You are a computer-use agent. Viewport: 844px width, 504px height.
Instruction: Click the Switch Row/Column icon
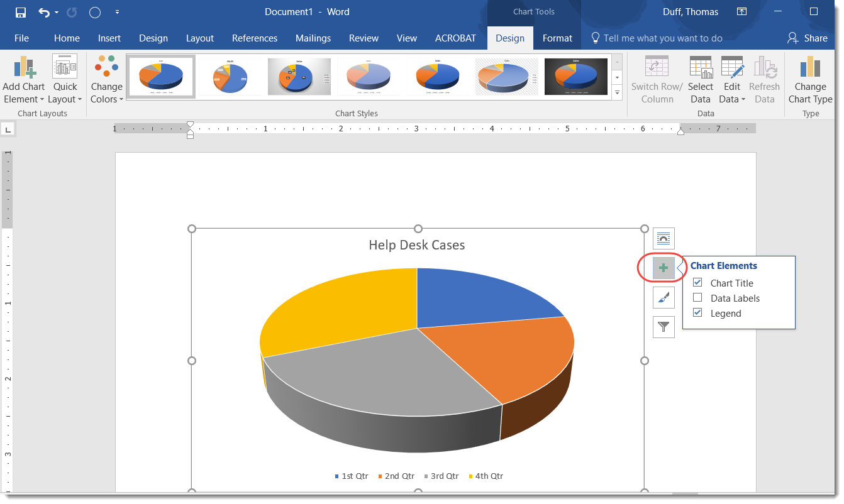pyautogui.click(x=657, y=79)
